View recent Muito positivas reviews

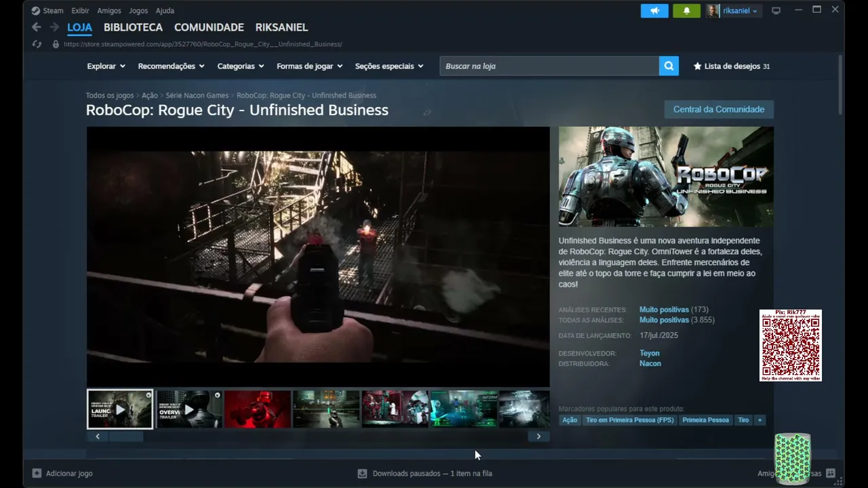point(664,310)
